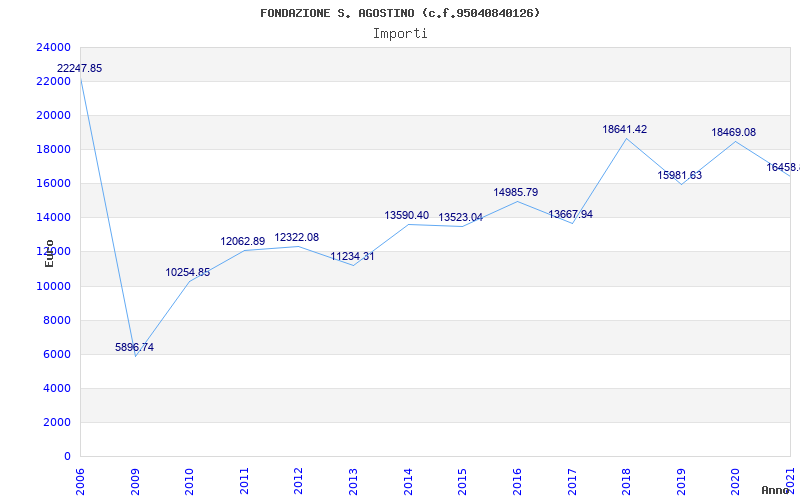Click the 24000 y-axis value label

point(53,47)
